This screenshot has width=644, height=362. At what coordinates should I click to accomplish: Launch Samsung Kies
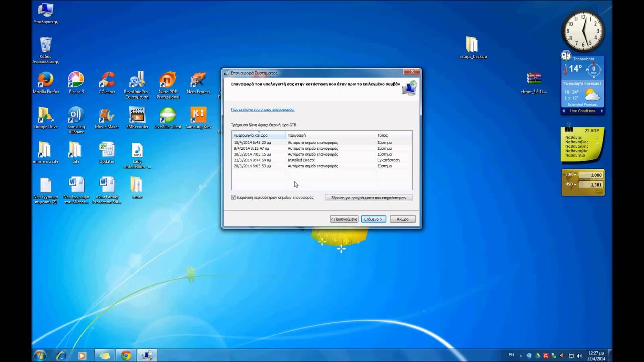[x=198, y=118]
